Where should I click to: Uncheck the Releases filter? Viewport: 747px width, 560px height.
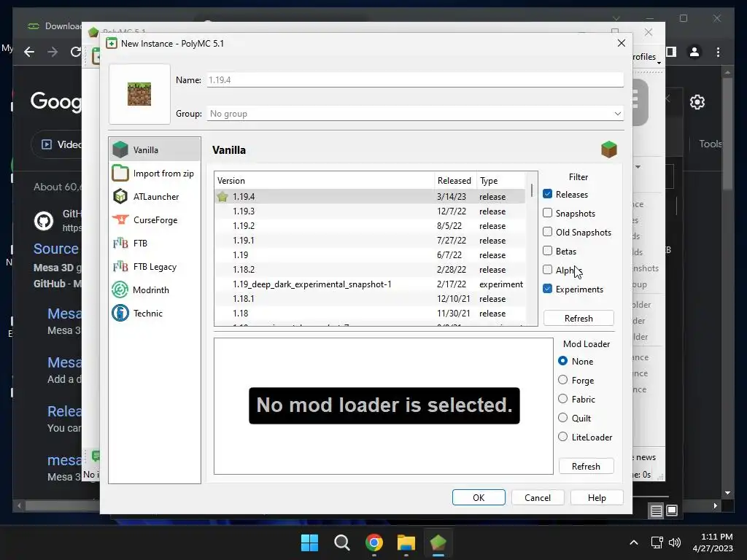(x=547, y=194)
